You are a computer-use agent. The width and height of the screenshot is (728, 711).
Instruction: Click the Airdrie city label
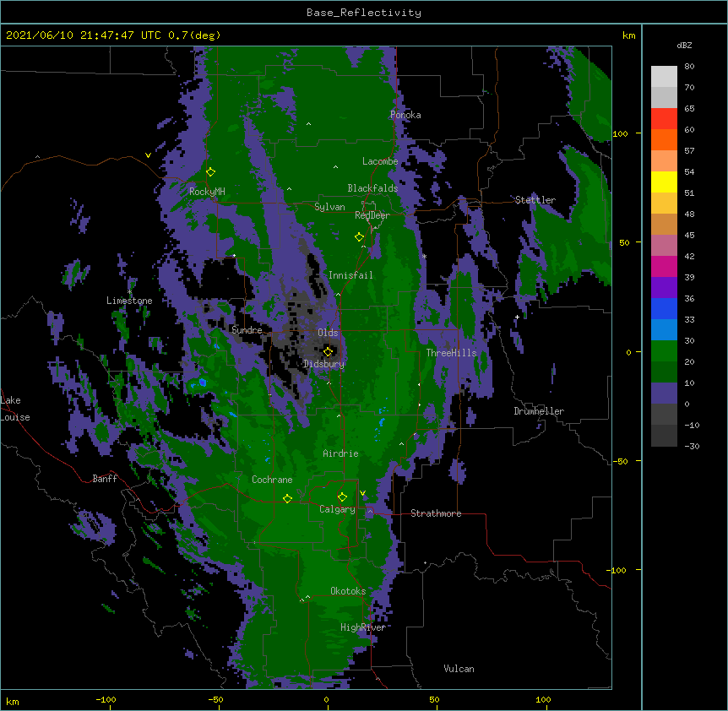tap(341, 453)
